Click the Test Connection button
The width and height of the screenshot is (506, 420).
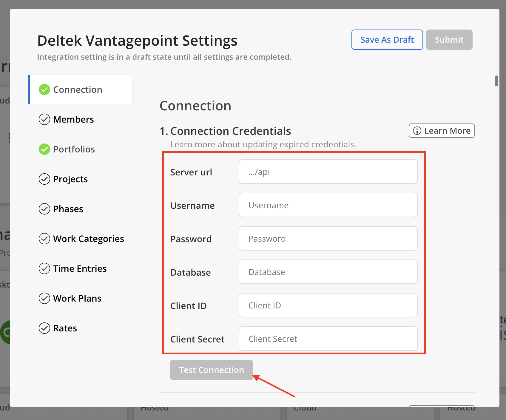tap(212, 370)
